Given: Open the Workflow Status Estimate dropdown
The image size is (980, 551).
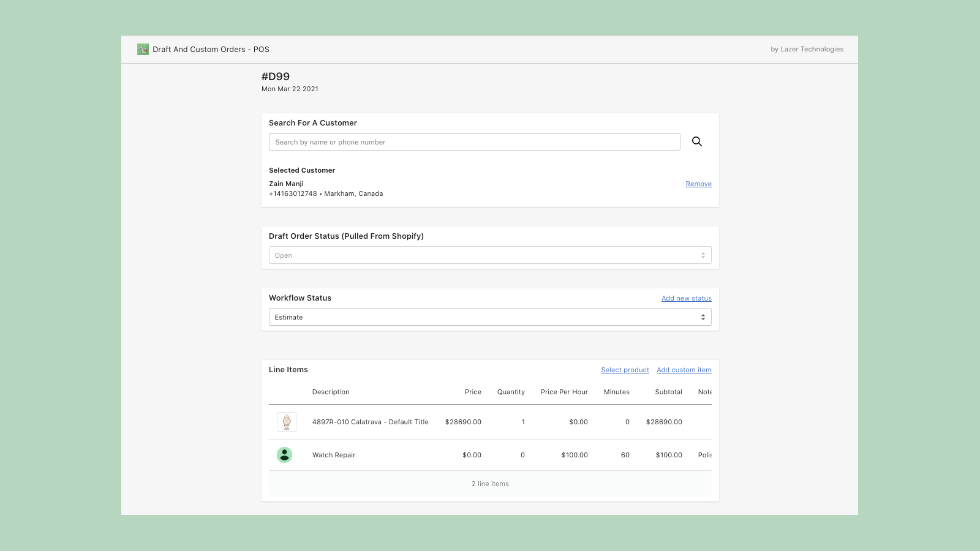Looking at the screenshot, I should click(490, 317).
